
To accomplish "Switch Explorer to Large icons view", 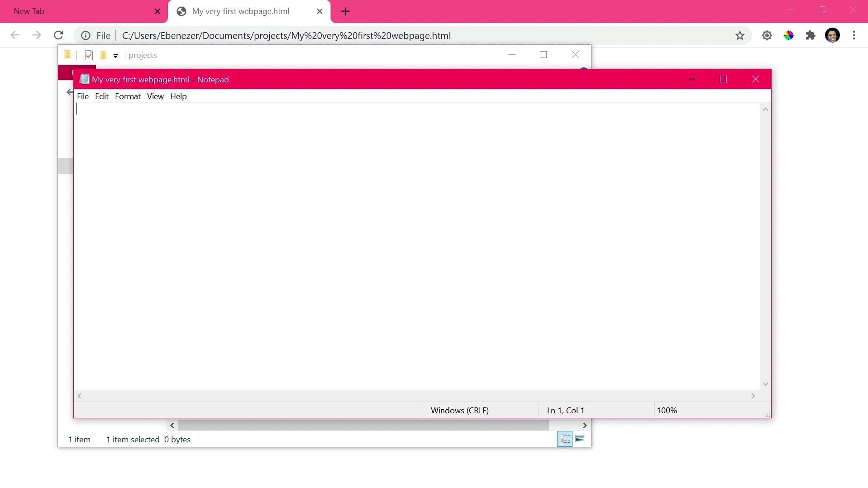I will [580, 439].
